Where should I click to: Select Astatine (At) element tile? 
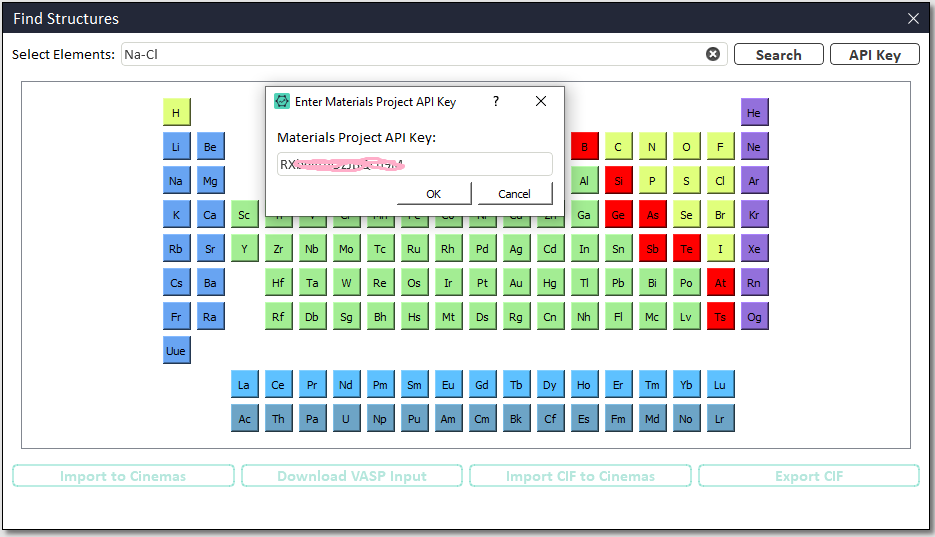click(x=720, y=283)
